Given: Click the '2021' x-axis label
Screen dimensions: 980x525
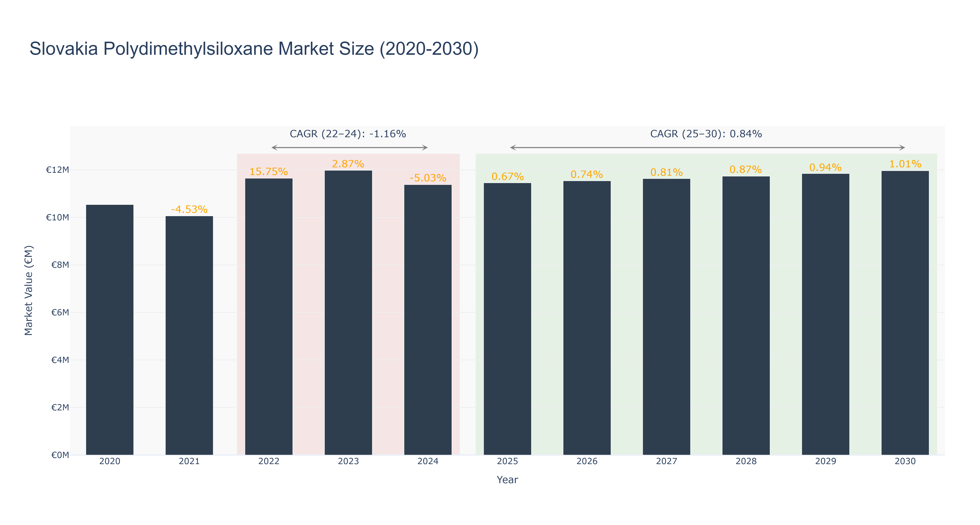Looking at the screenshot, I should (189, 461).
